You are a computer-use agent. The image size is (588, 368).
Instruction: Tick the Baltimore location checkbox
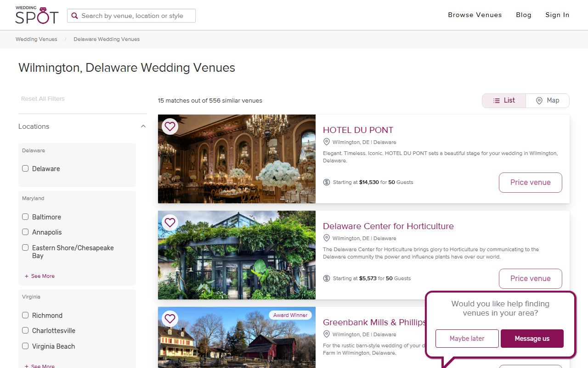[25, 217]
